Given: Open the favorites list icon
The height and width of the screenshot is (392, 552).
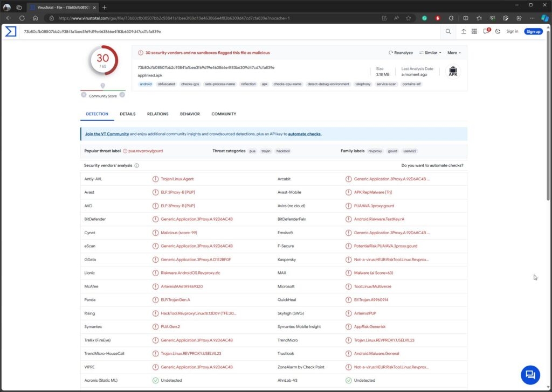Looking at the screenshot, I should coord(479,18).
